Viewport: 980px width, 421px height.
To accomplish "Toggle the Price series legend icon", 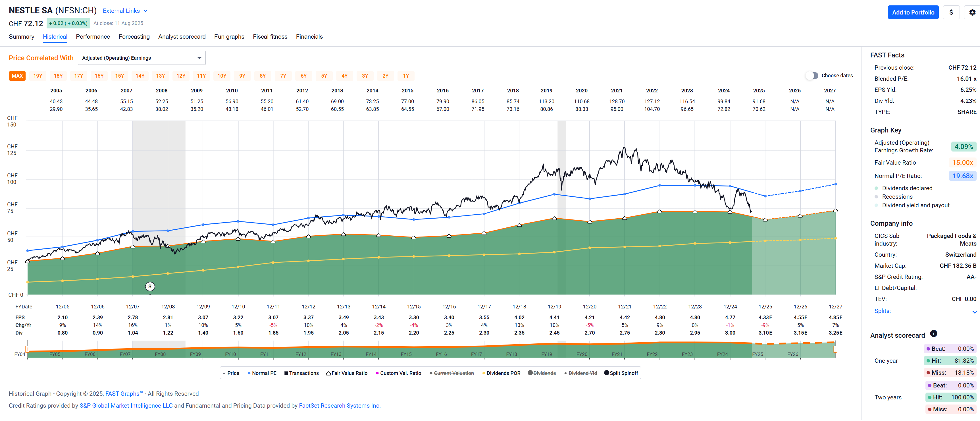I will [224, 374].
